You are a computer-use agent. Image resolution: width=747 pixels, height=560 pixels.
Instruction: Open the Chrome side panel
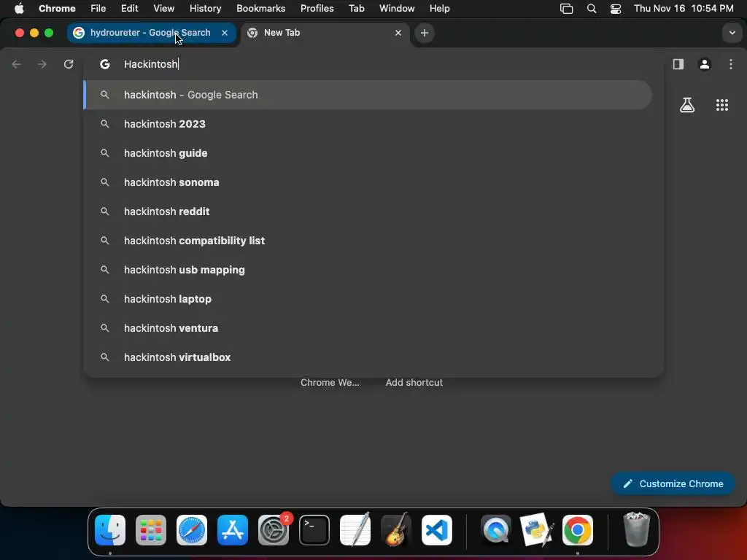678,64
